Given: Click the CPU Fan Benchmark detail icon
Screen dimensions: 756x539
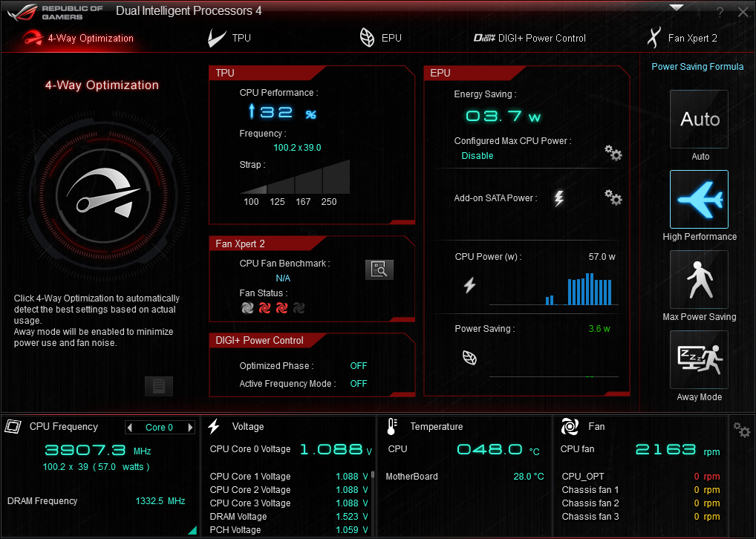Looking at the screenshot, I should click(x=379, y=270).
